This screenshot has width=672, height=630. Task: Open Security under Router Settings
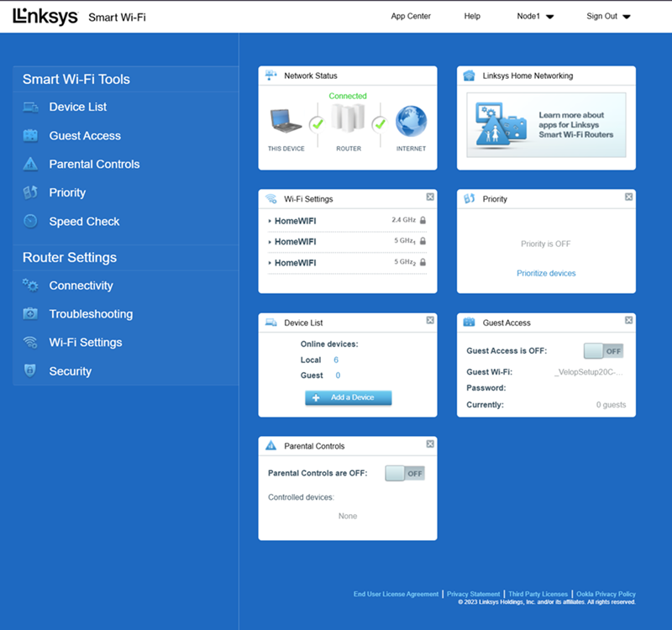coord(71,370)
